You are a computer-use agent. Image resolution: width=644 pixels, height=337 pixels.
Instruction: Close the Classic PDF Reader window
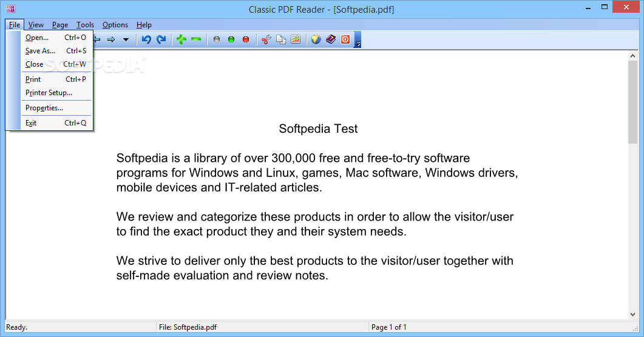click(626, 7)
